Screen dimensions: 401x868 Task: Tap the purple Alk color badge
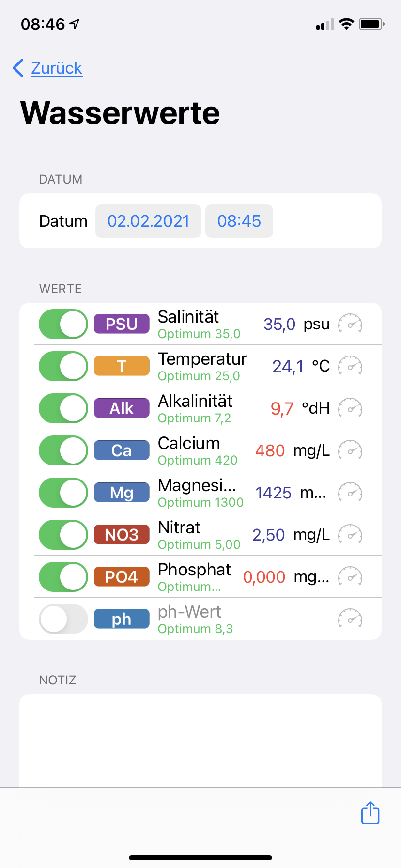(122, 408)
